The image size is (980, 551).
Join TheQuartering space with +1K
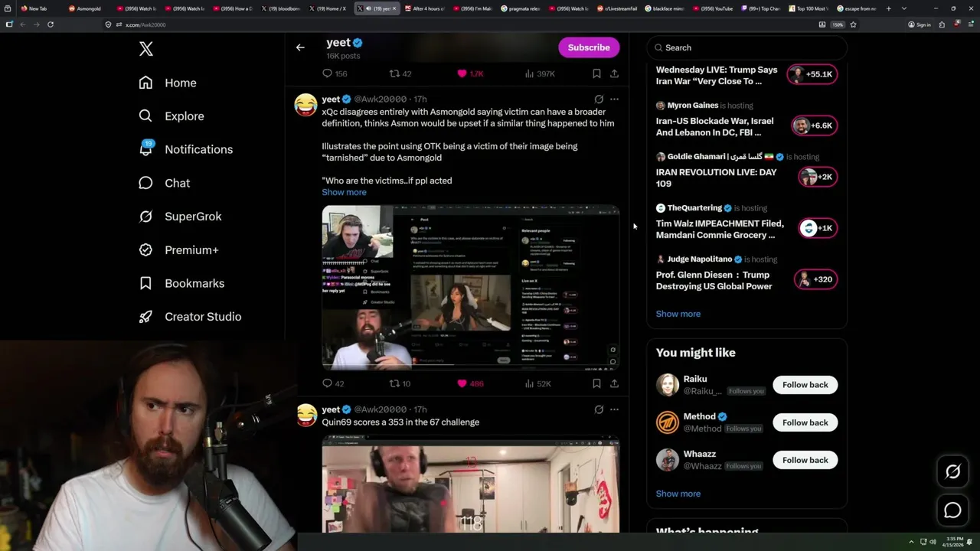click(817, 228)
